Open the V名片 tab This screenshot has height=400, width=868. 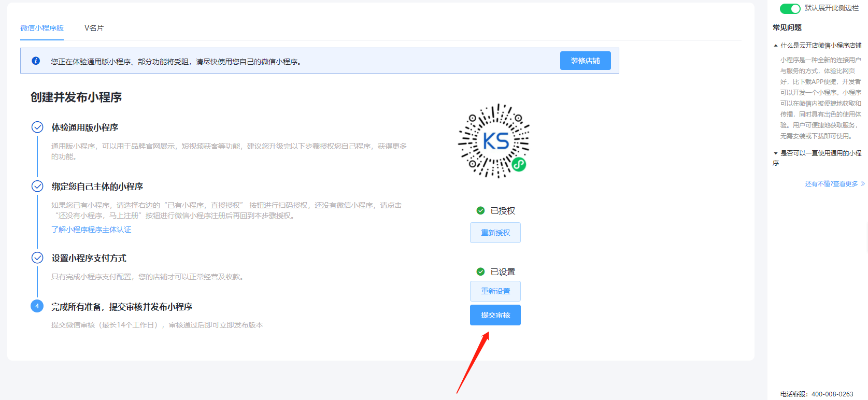(x=94, y=28)
